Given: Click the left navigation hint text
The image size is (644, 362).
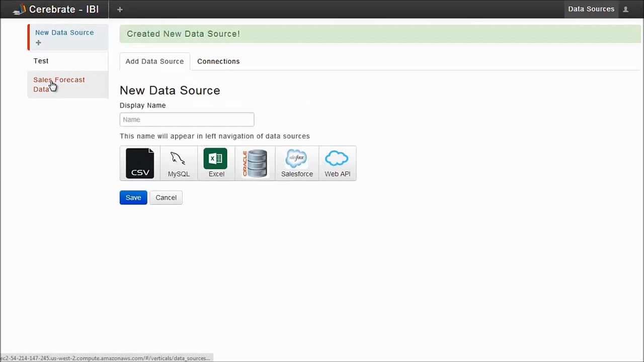Looking at the screenshot, I should 215,136.
